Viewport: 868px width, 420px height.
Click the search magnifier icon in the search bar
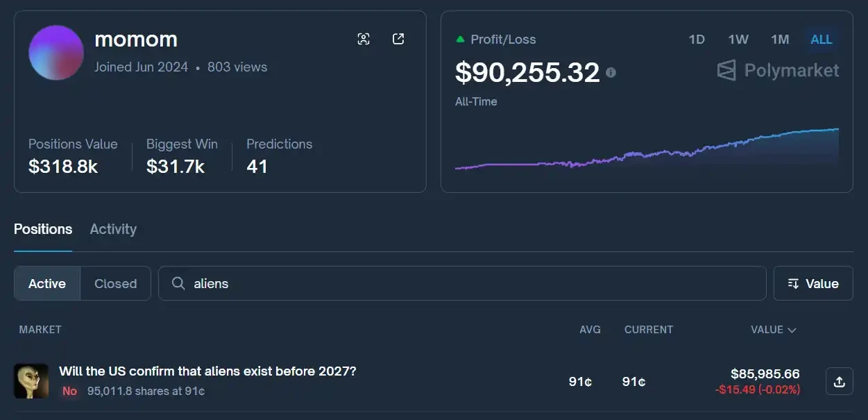[x=178, y=283]
